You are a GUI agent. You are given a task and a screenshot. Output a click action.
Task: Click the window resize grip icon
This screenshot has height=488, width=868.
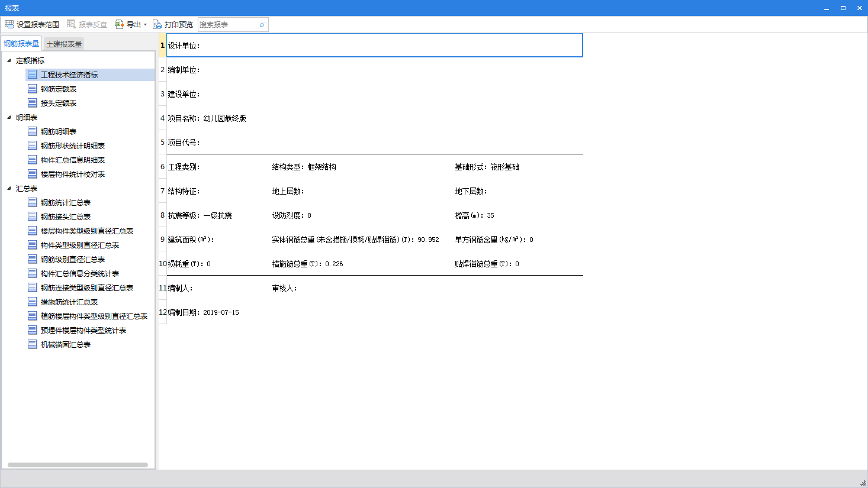863,483
